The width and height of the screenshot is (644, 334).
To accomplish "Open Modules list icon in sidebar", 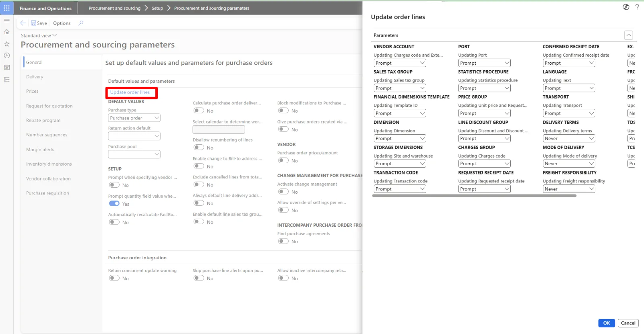I will [x=7, y=80].
